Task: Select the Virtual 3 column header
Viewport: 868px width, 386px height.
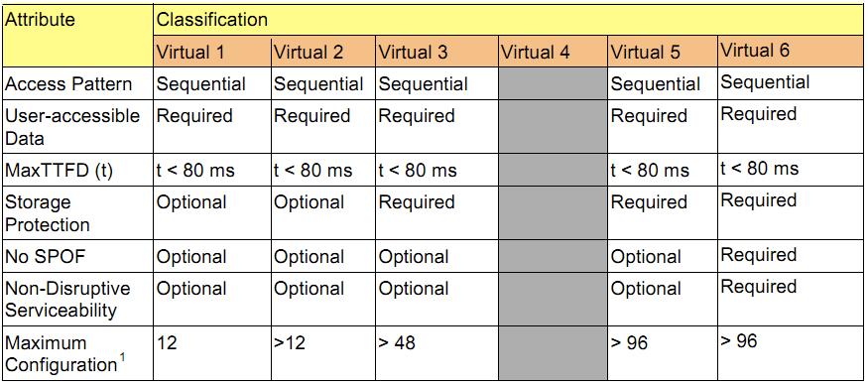Action: tap(436, 52)
